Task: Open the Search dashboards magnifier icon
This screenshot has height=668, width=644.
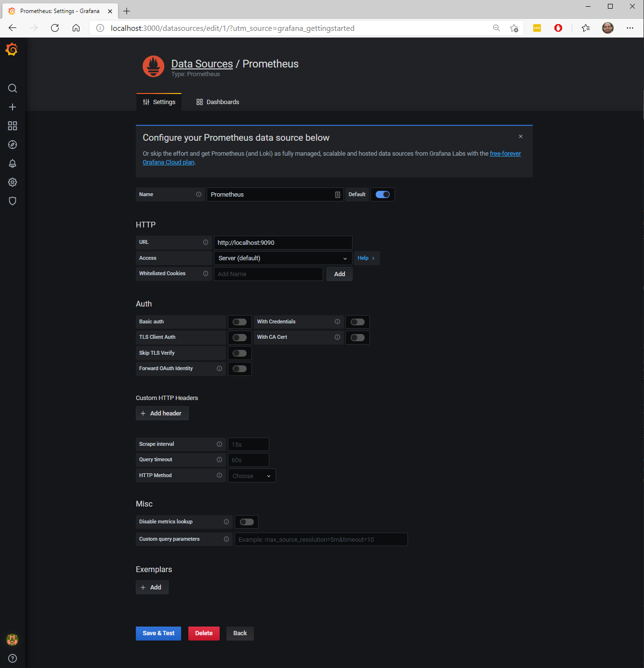Action: coord(13,88)
